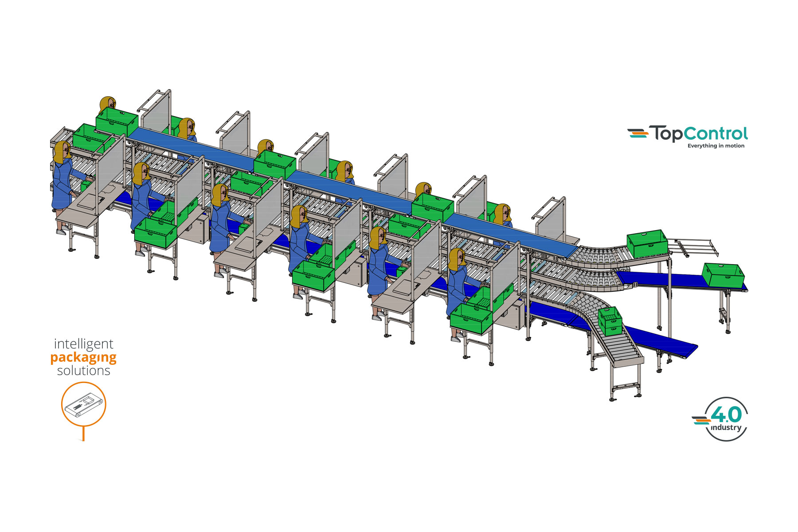Click the conveyor line 3D illustration
This screenshot has width=798, height=532.
pos(399,246)
